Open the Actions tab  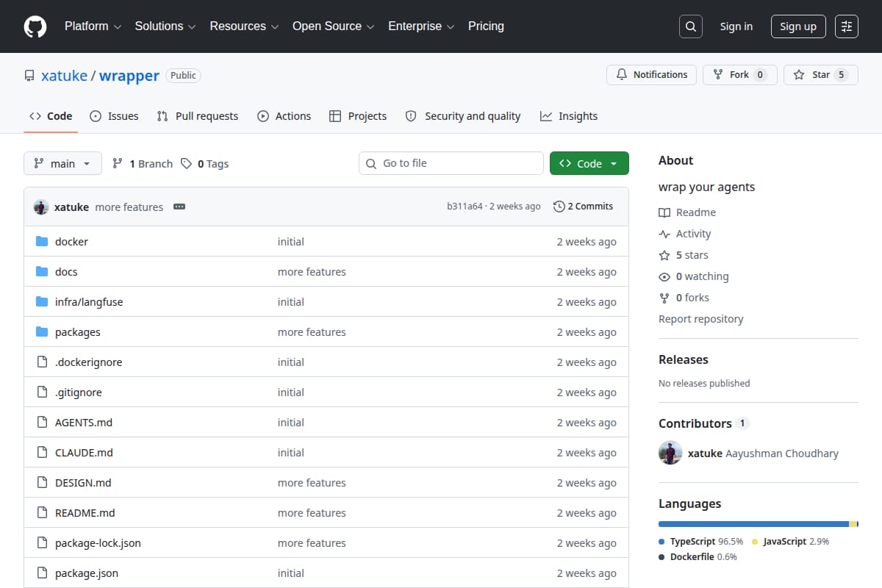coord(284,116)
